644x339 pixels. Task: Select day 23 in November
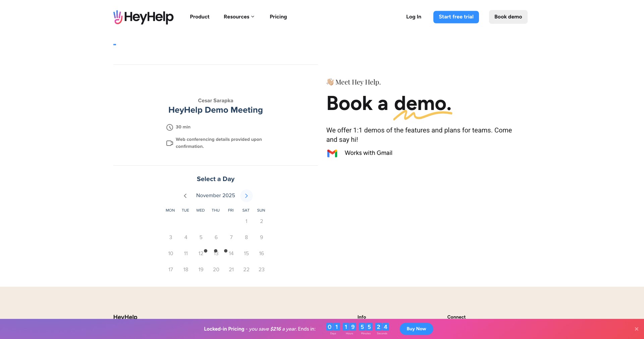261,270
